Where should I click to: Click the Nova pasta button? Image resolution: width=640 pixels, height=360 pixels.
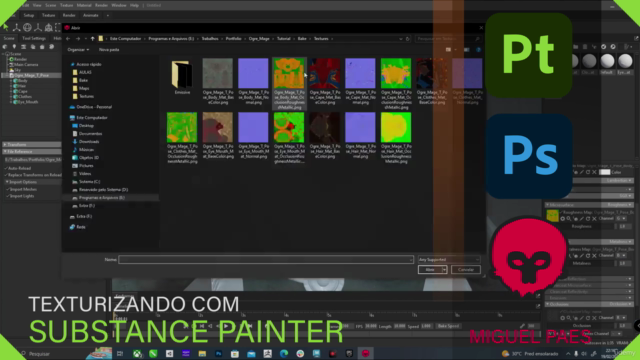click(x=109, y=50)
